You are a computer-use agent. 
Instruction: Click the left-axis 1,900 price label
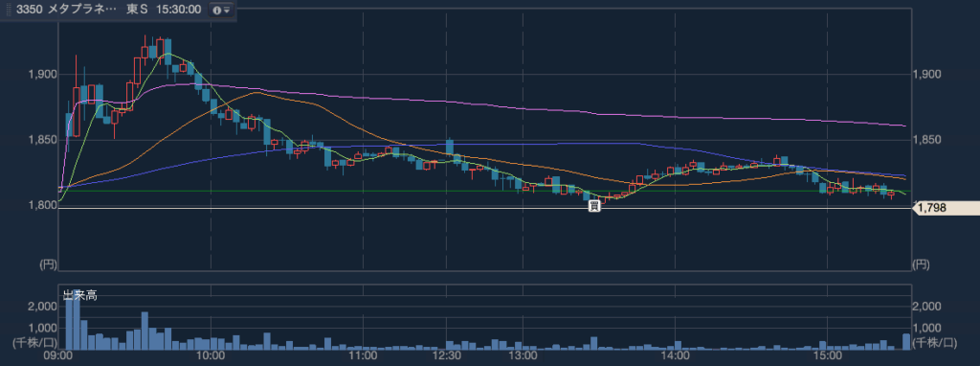coord(42,74)
